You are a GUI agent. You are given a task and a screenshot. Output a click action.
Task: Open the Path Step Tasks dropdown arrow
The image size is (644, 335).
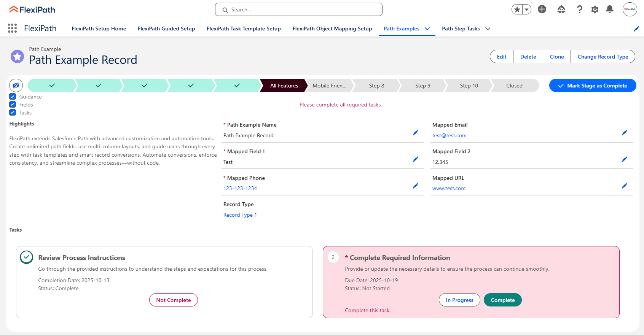[x=488, y=29]
